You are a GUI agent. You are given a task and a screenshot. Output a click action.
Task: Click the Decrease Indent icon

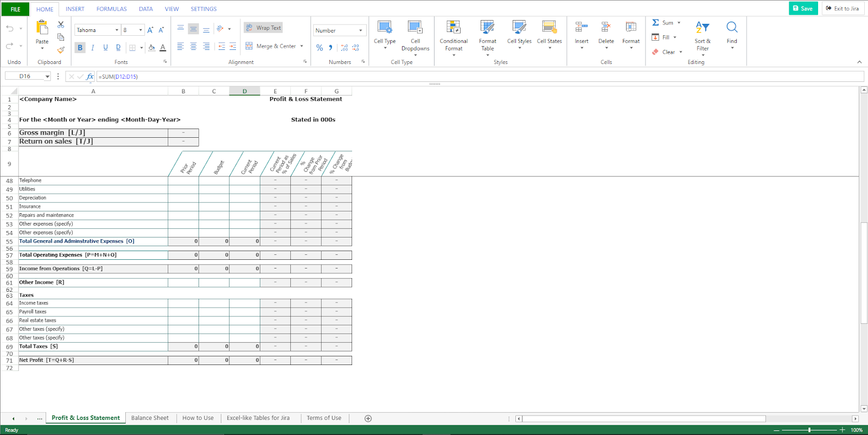pyautogui.click(x=221, y=47)
